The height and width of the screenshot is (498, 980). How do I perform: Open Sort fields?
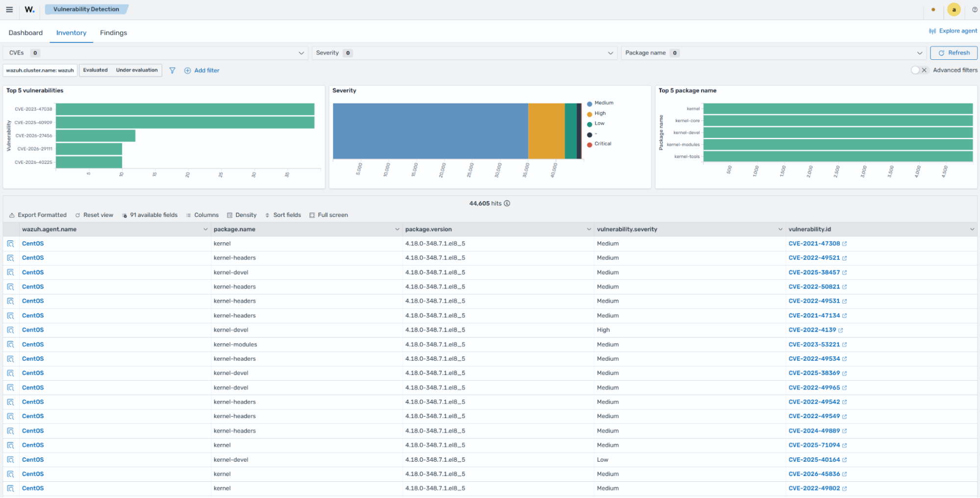[x=283, y=215]
